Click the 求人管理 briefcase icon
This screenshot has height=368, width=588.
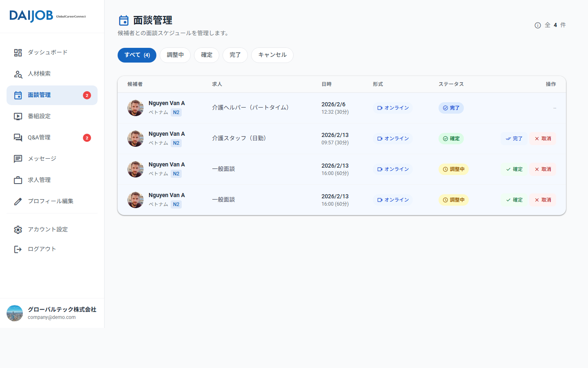[18, 180]
